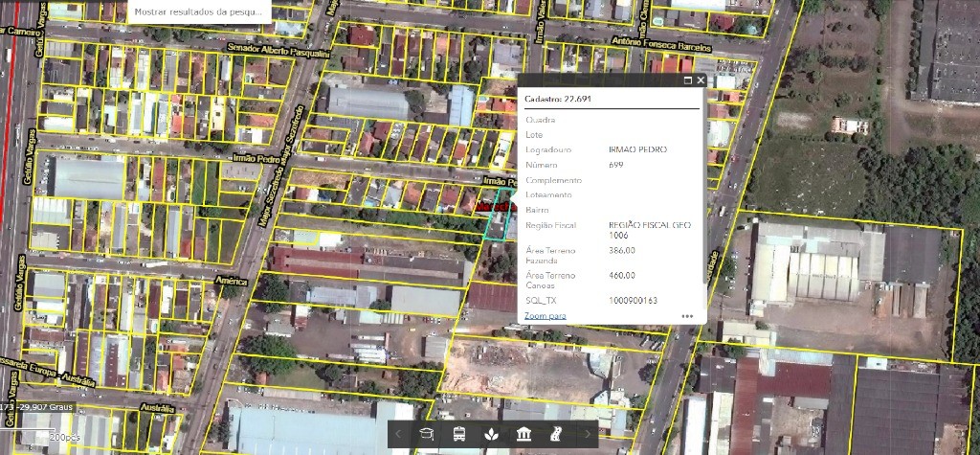Click the 'América' street label on map

(x=232, y=282)
